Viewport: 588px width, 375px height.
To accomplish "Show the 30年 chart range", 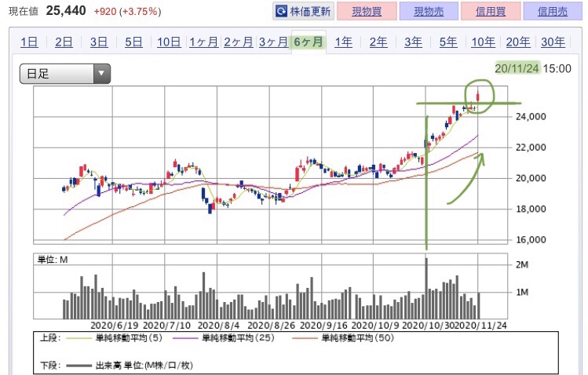I will [553, 42].
